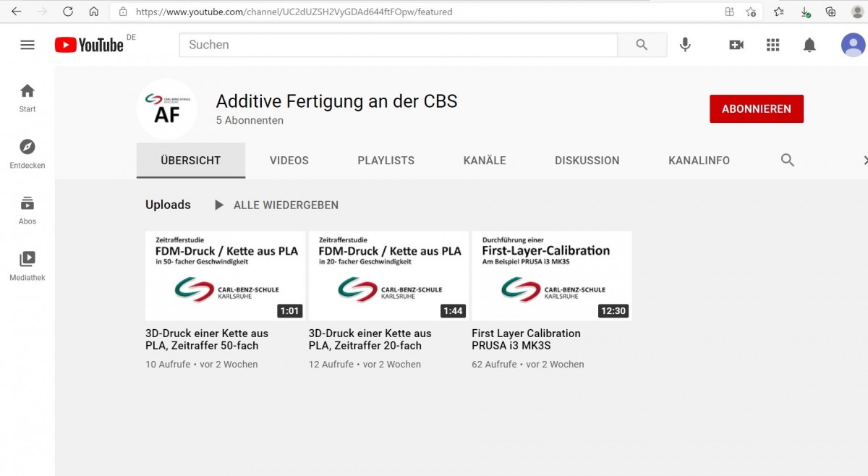Screen dimensions: 868x476
Task: Click the '5 Abonnenten' text
Action: click(x=250, y=120)
